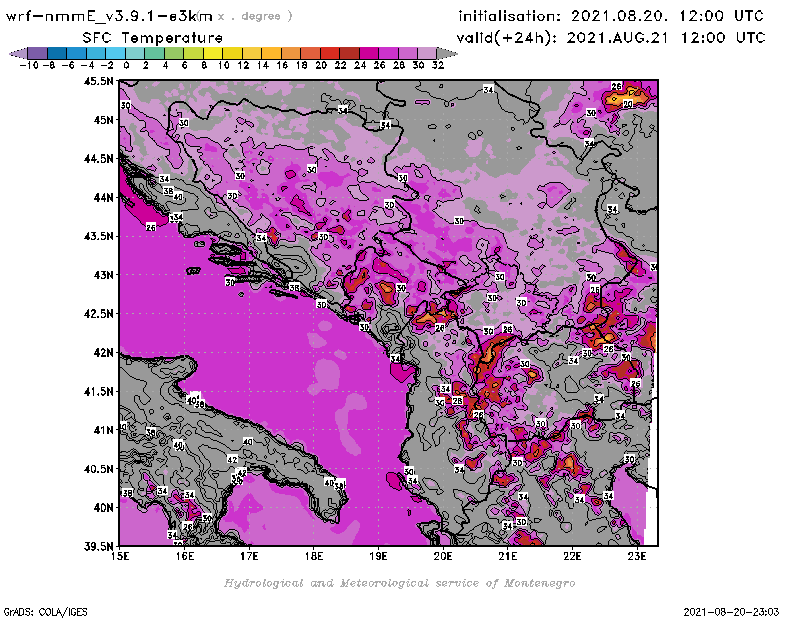Screen dimensions: 800x618
Task: Click the 42.5N latitude label
Action: tap(98, 314)
